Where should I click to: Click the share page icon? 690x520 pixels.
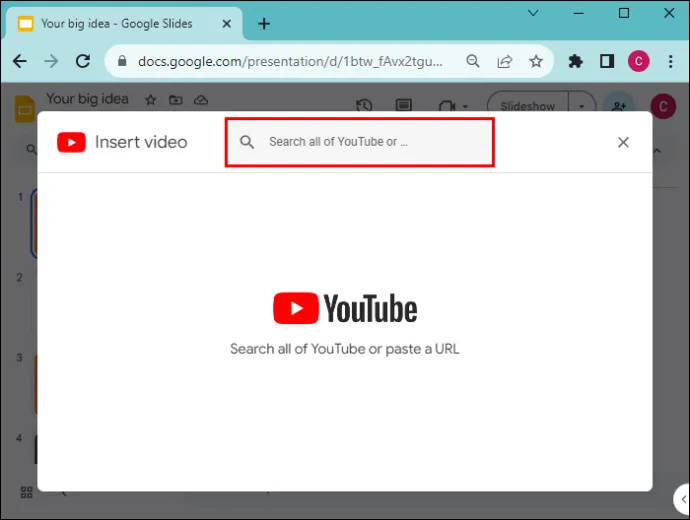coord(504,61)
